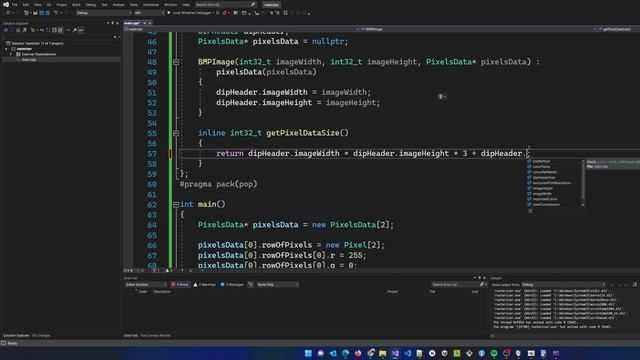This screenshot has width=640, height=360.
Task: Open the Help menu
Action: coord(186,4)
